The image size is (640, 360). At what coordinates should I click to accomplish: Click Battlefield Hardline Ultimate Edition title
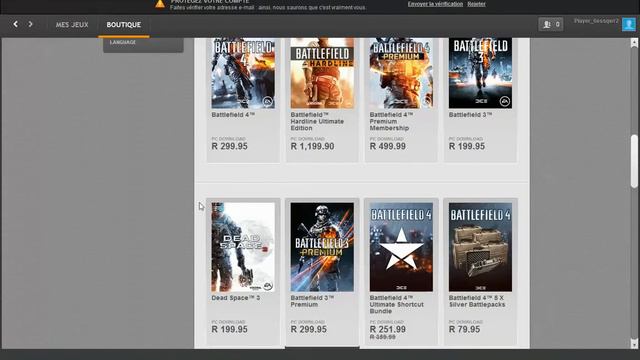(317, 121)
